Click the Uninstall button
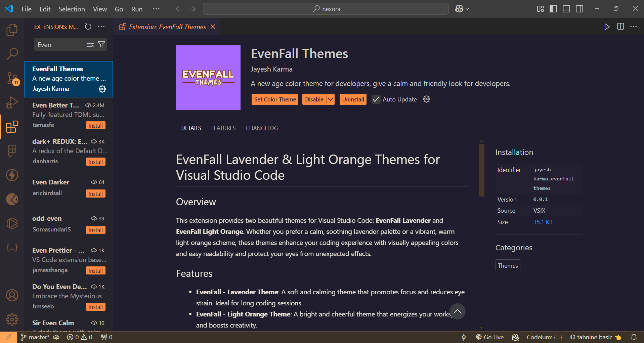 tap(353, 99)
